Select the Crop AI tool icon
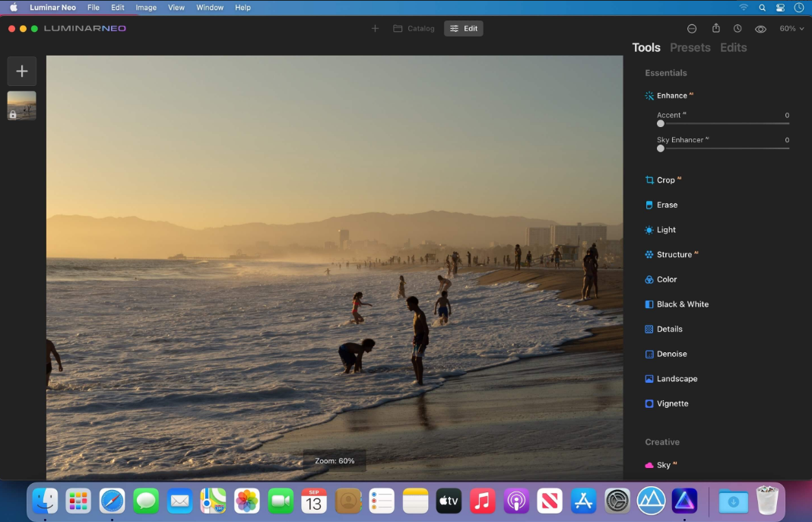Screen dimensions: 812x522 point(649,180)
